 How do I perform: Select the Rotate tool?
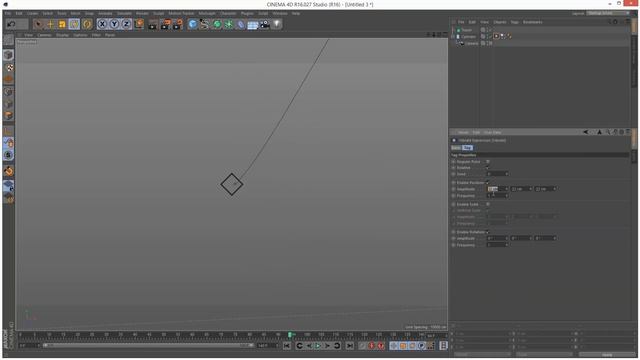74,24
